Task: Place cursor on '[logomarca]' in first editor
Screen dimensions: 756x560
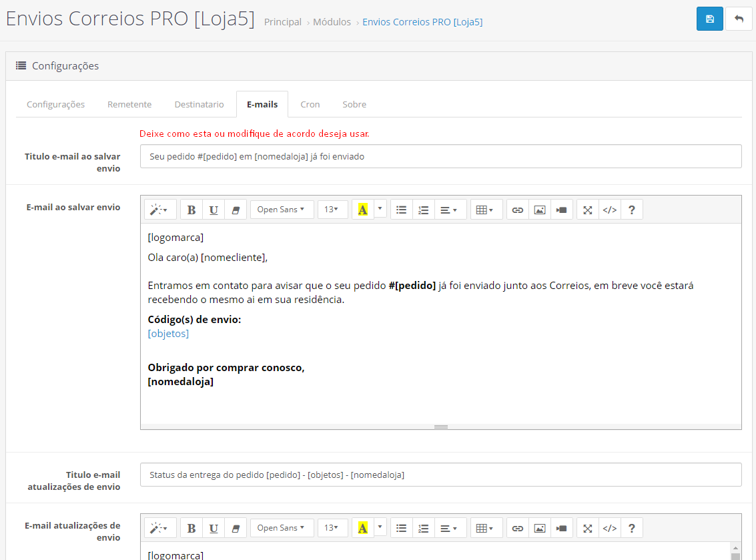Action: 175,238
